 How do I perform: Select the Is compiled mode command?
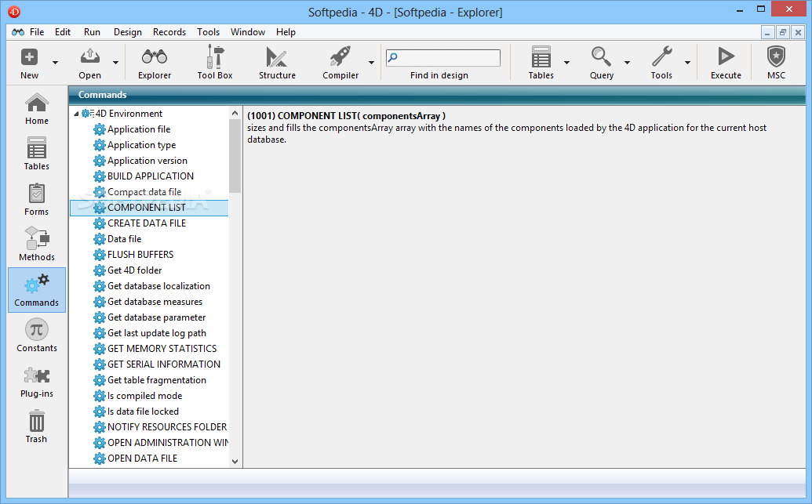pyautogui.click(x=144, y=396)
